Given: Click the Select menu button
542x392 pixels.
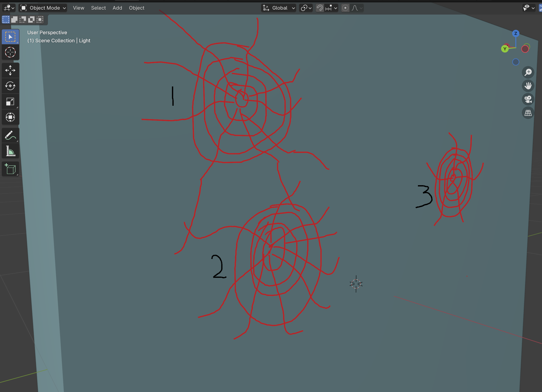Looking at the screenshot, I should click(x=99, y=8).
